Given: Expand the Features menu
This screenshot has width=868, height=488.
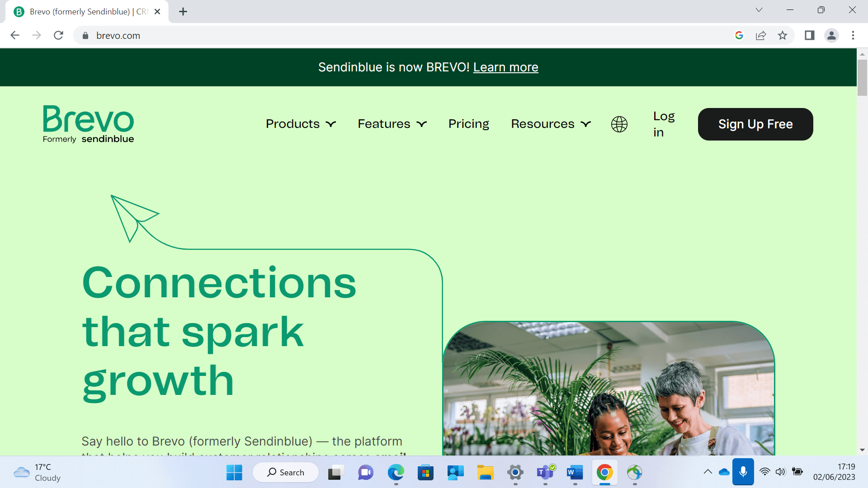Looking at the screenshot, I should [392, 124].
